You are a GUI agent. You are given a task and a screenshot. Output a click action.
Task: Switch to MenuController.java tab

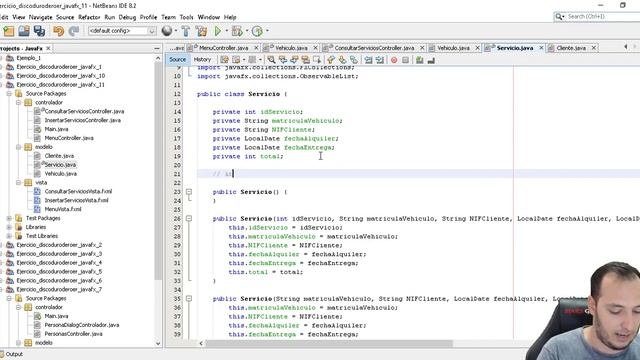click(x=223, y=48)
